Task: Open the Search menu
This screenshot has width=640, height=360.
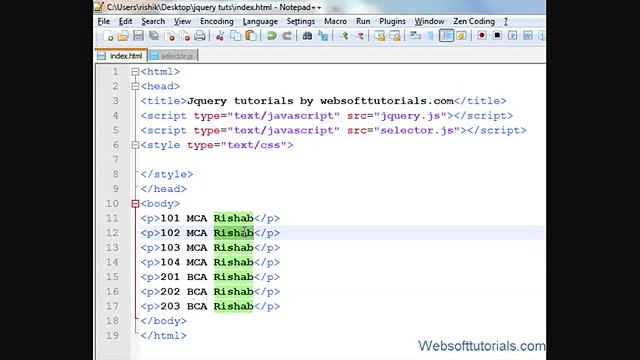Action: (x=153, y=21)
